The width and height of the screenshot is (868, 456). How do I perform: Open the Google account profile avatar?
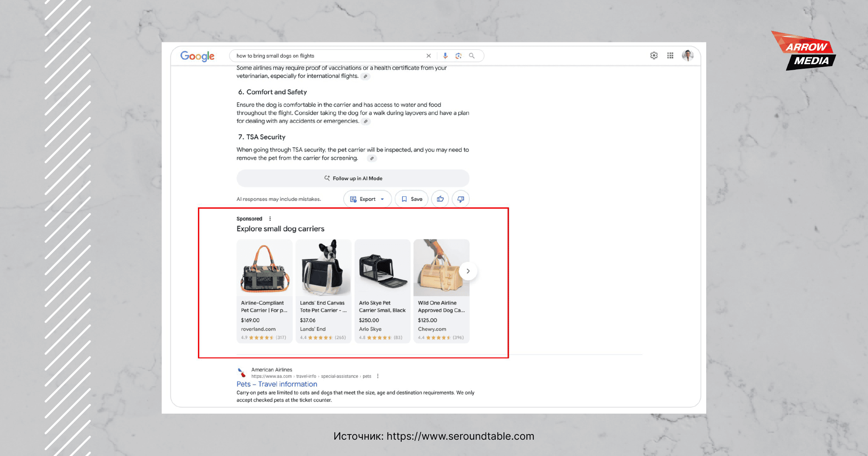pos(687,56)
